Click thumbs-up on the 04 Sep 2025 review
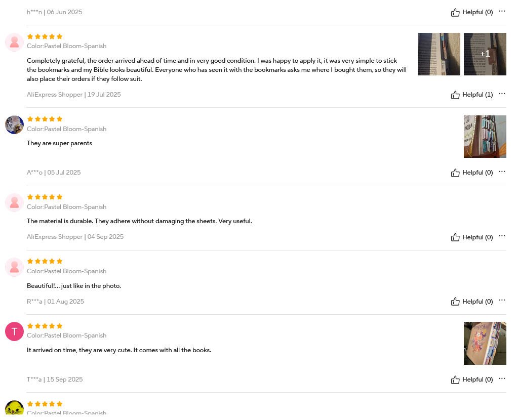This screenshot has width=517, height=420. click(x=455, y=237)
